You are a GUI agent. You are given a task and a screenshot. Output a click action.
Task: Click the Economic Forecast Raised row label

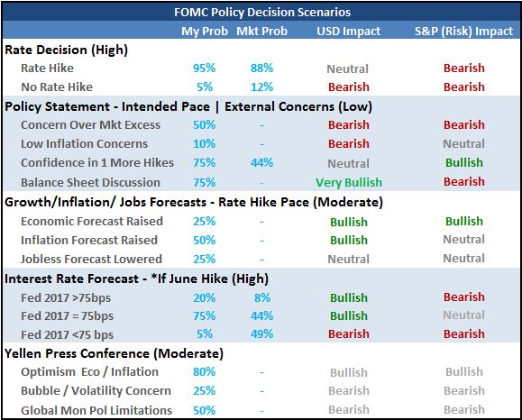(x=92, y=222)
